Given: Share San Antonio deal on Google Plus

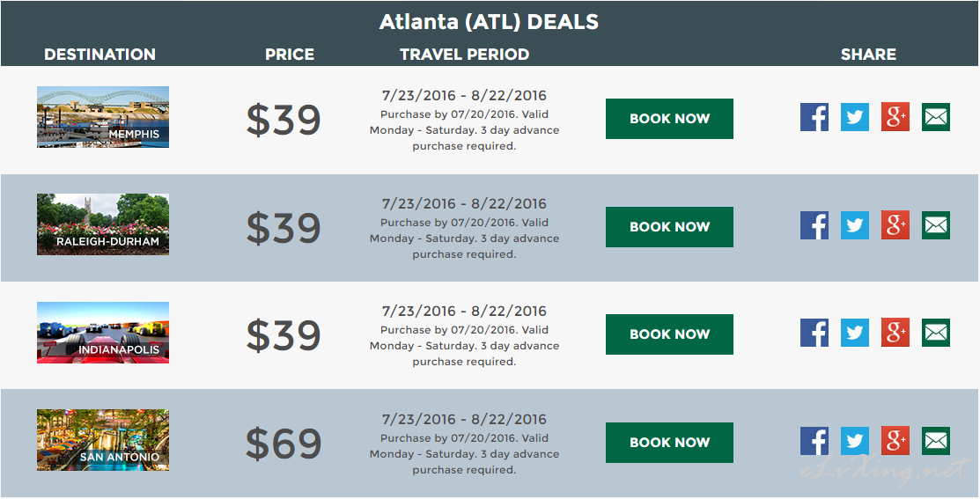Looking at the screenshot, I should coord(895,441).
